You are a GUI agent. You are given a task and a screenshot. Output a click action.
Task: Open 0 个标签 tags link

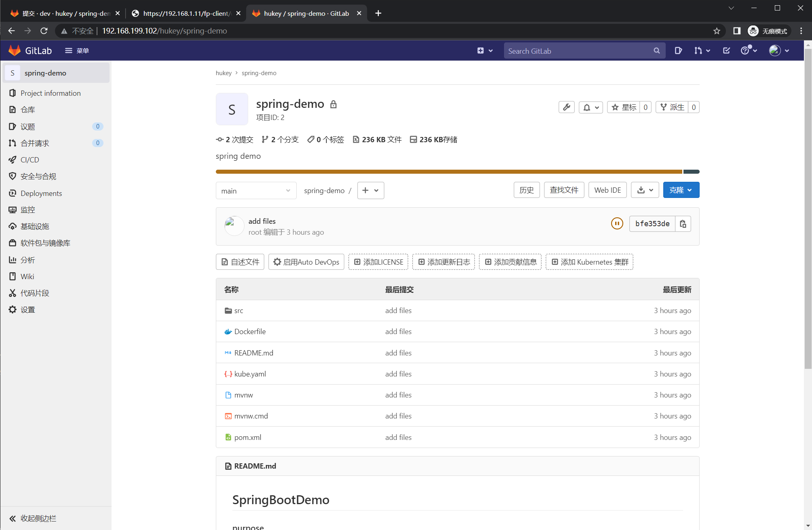tap(325, 139)
